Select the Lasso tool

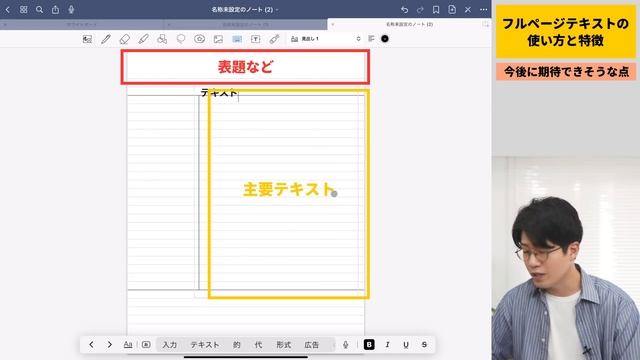click(x=180, y=39)
